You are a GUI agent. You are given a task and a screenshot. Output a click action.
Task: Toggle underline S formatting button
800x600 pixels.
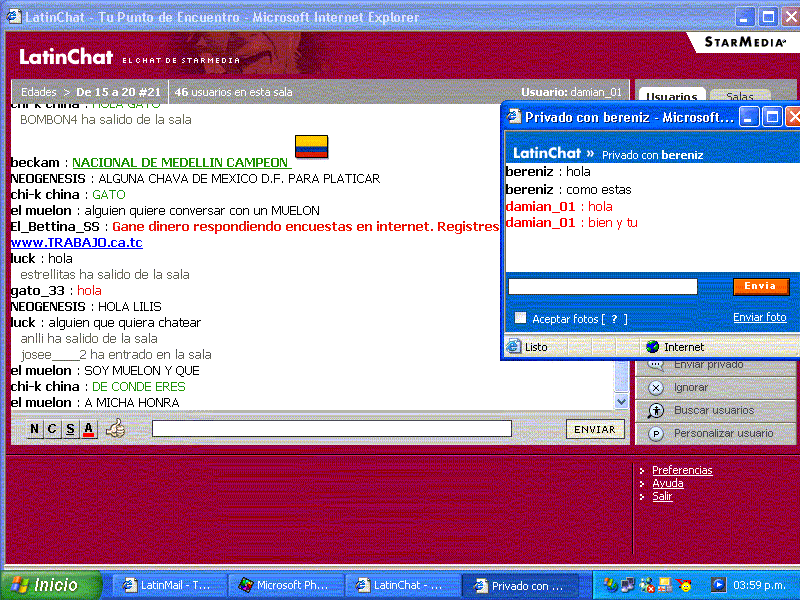tap(70, 429)
